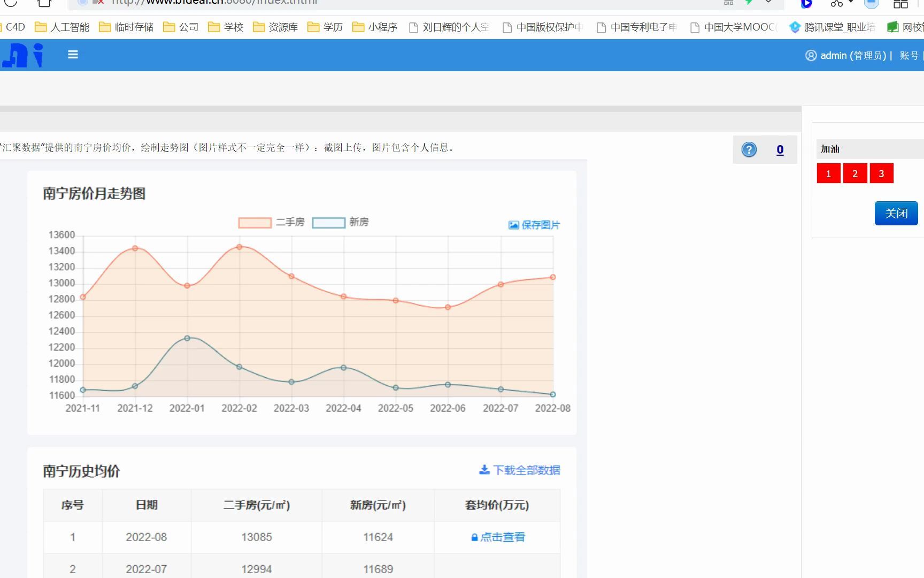Click the 保存图片 image icon to save chart
The width and height of the screenshot is (924, 578).
[513, 225]
